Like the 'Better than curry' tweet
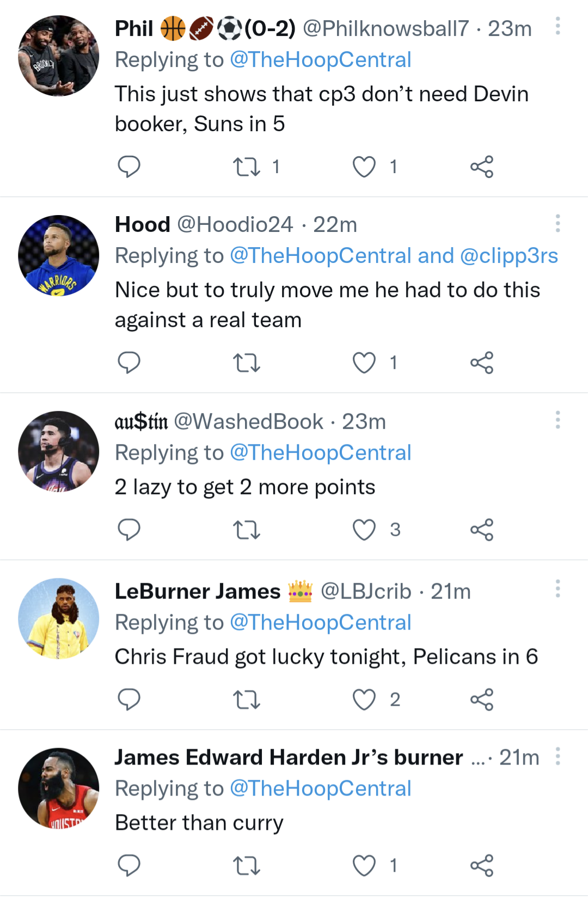 [364, 865]
